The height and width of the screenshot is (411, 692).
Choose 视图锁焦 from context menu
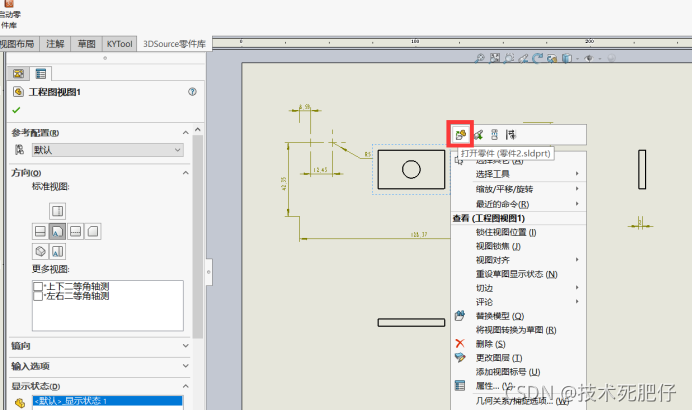coord(519,246)
